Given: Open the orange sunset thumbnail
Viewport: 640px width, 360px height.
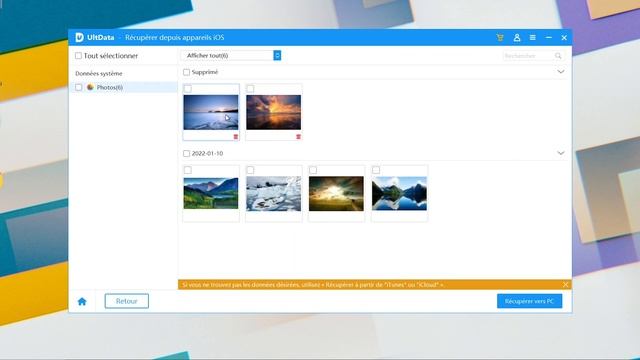Looking at the screenshot, I should 273,112.
